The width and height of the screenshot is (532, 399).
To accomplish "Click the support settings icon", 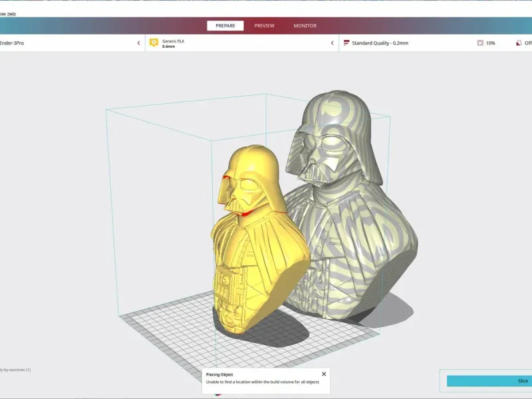I will click(519, 43).
